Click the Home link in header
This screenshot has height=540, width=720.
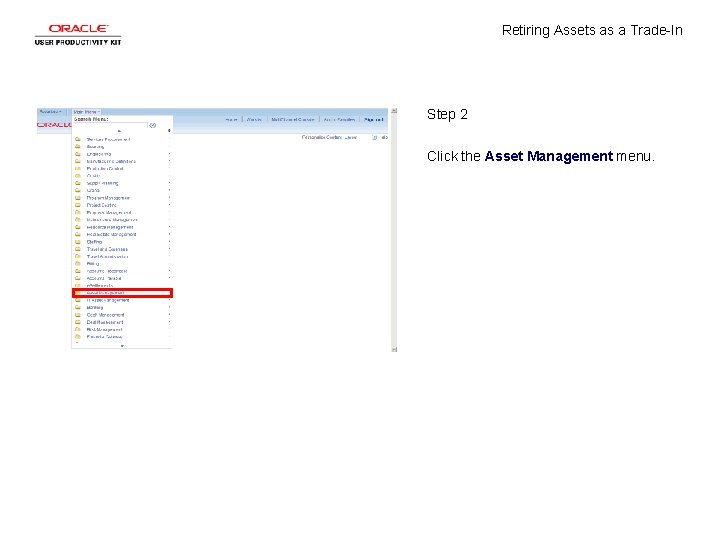(231, 120)
